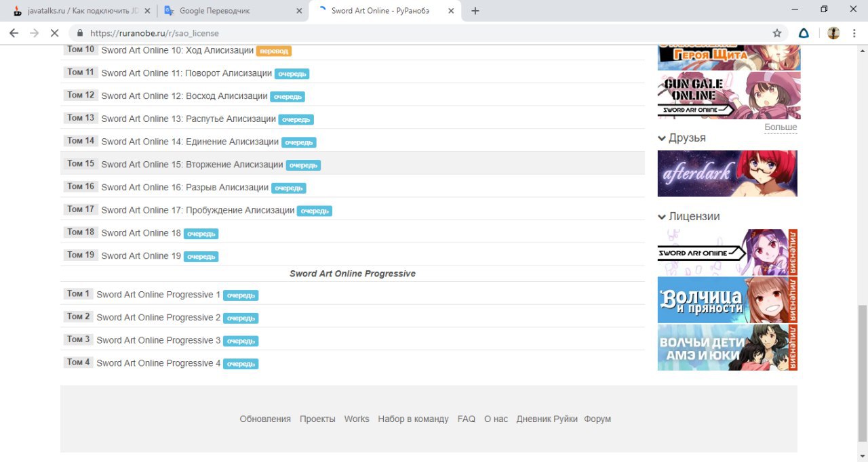This screenshot has height=462, width=868.
Task: Open the Проекты footer link
Action: coord(317,419)
